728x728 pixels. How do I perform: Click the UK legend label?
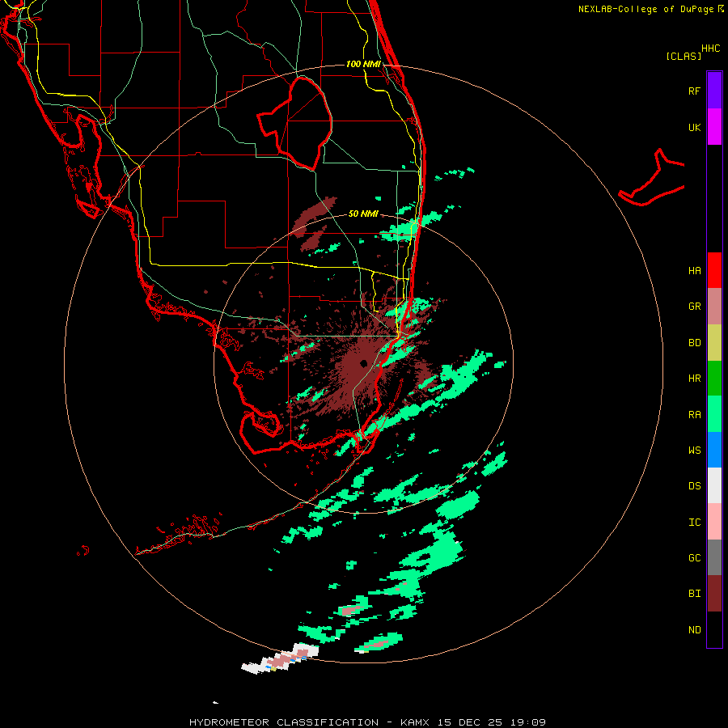click(694, 128)
